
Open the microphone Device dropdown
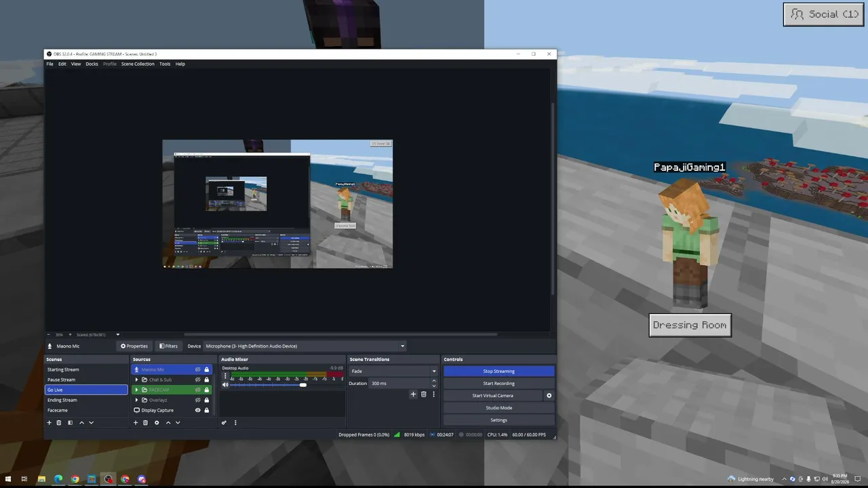coord(305,346)
